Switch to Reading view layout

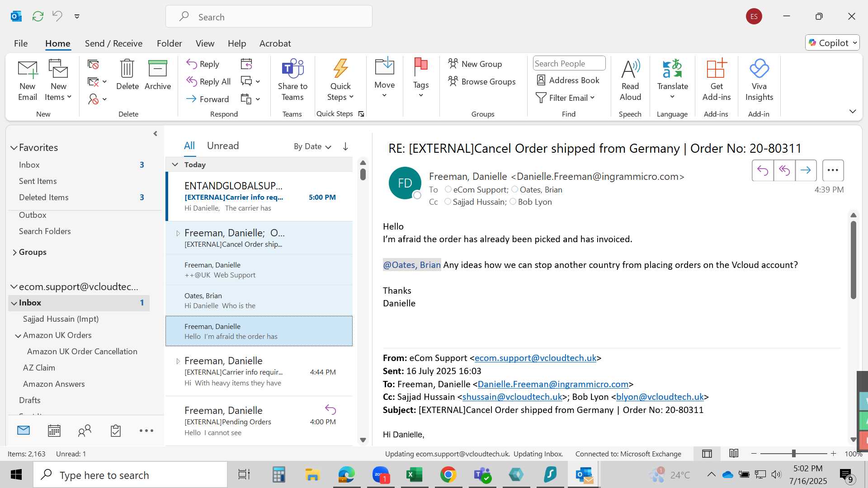click(x=734, y=454)
